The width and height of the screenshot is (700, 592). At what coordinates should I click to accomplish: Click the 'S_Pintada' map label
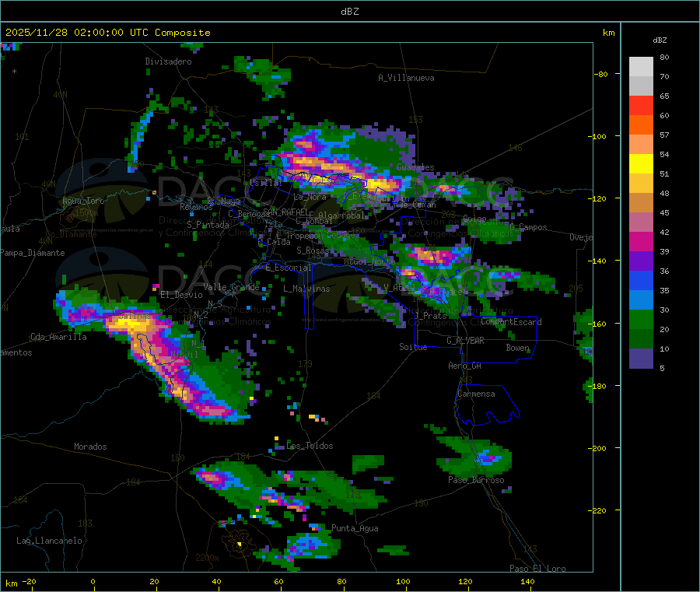pos(208,225)
